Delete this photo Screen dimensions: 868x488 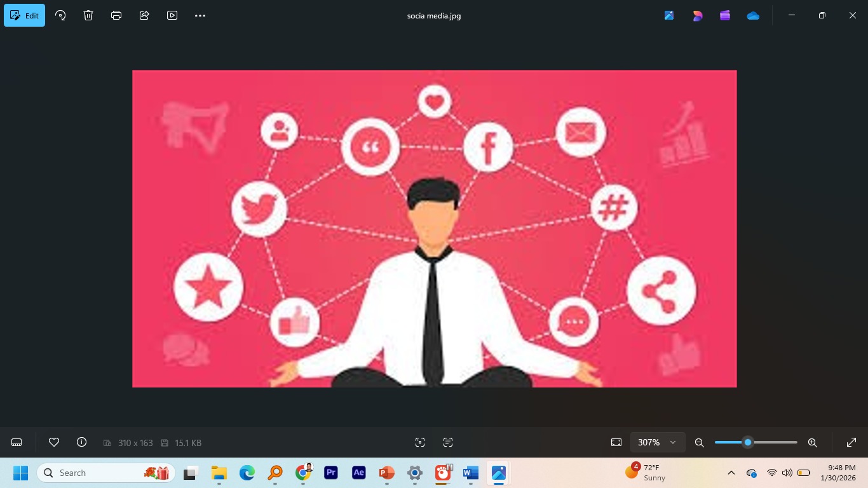88,15
